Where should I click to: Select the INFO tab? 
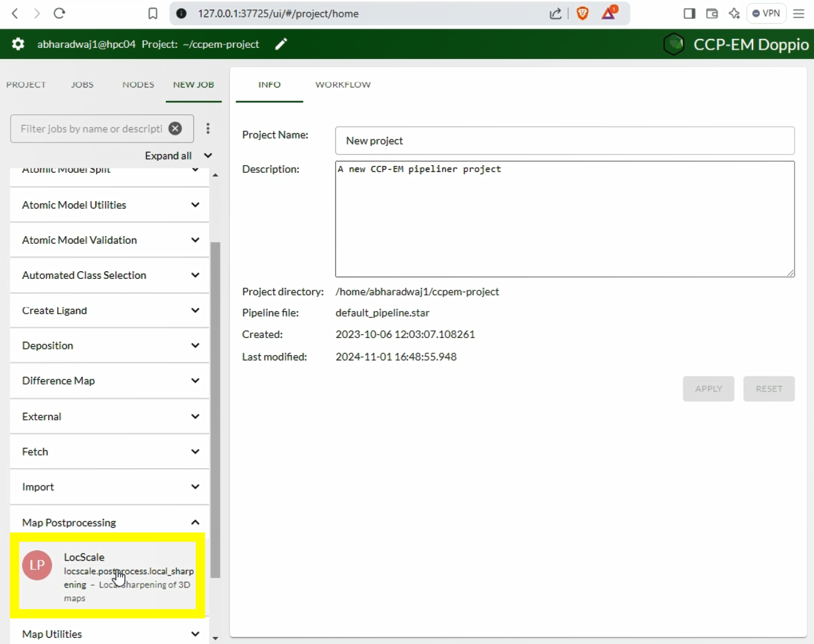[x=269, y=84]
